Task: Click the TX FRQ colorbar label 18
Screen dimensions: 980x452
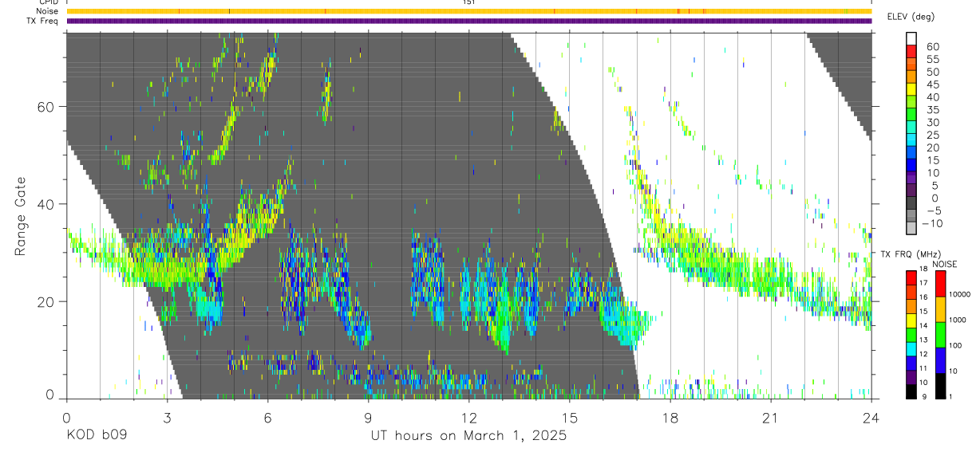Action: tap(923, 269)
